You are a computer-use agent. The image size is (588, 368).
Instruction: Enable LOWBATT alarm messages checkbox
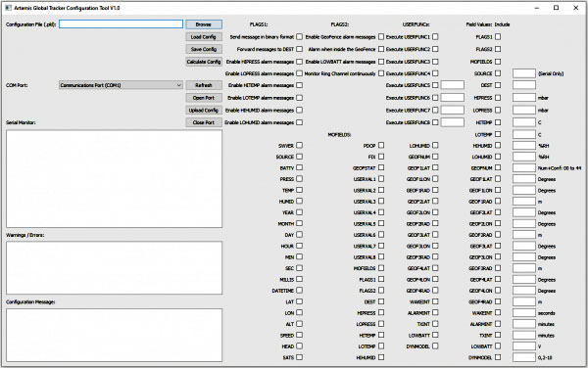[381, 62]
